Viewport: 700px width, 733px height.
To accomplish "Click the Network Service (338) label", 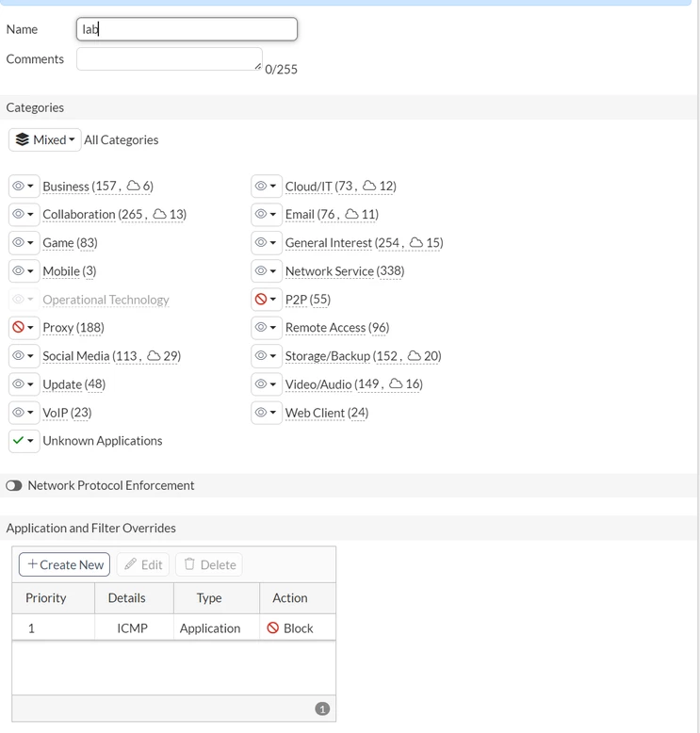I will [345, 271].
